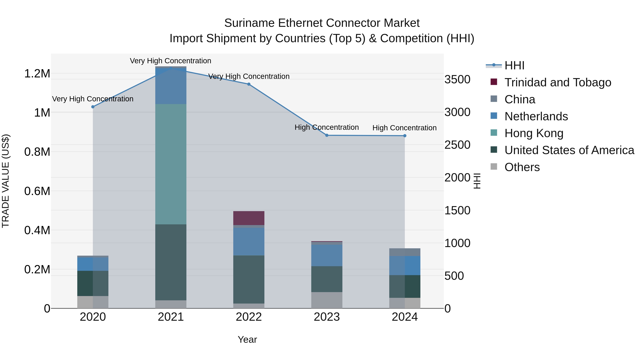
Task: Click the Netherlands segment in the 2022 bar
Action: click(x=249, y=241)
